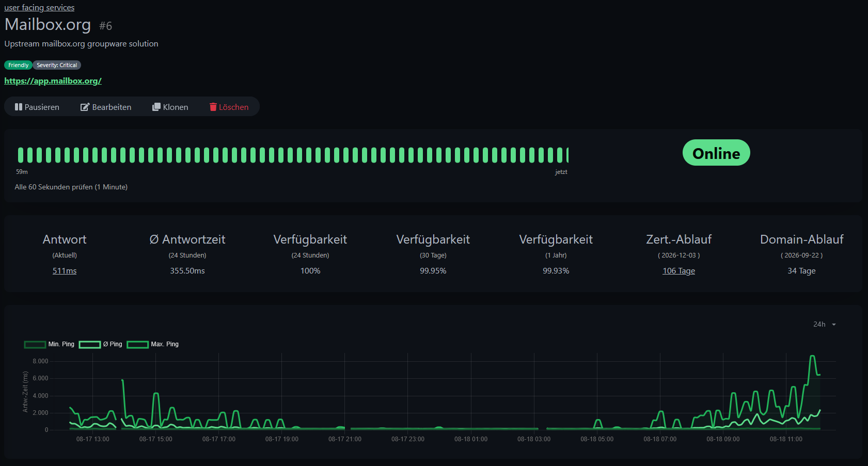The width and height of the screenshot is (868, 466).
Task: Edit the monitor via Bearbeiten
Action: 106,107
